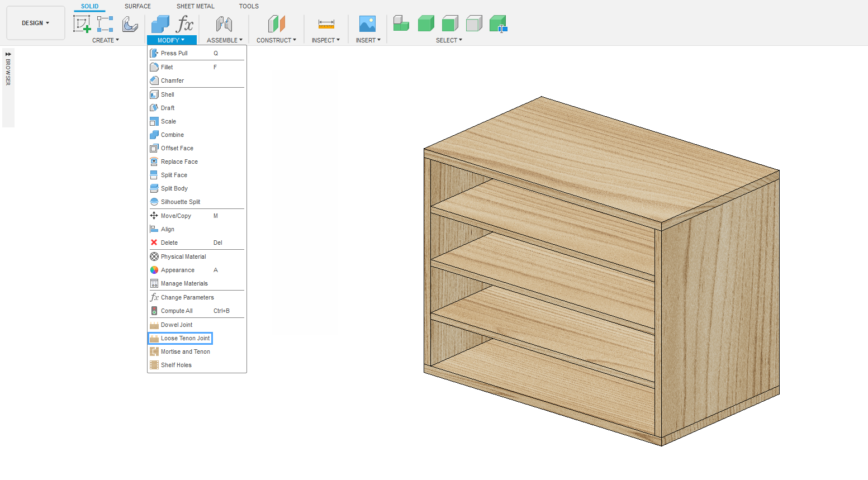The image size is (868, 480).
Task: Expand the Browser panel on the left
Action: (x=8, y=54)
